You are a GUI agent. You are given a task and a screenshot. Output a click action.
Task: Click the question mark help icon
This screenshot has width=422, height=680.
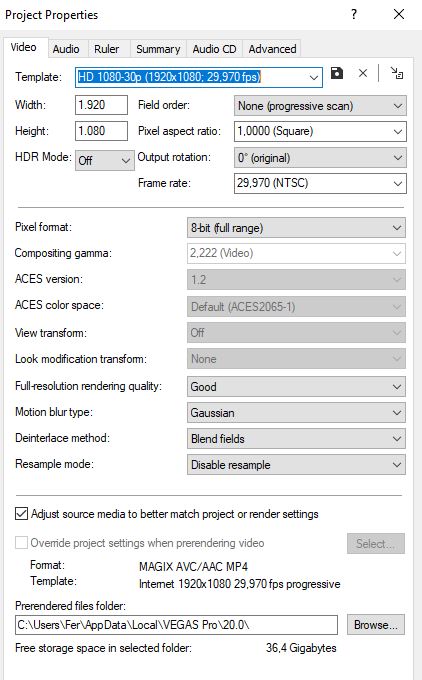[x=354, y=14]
